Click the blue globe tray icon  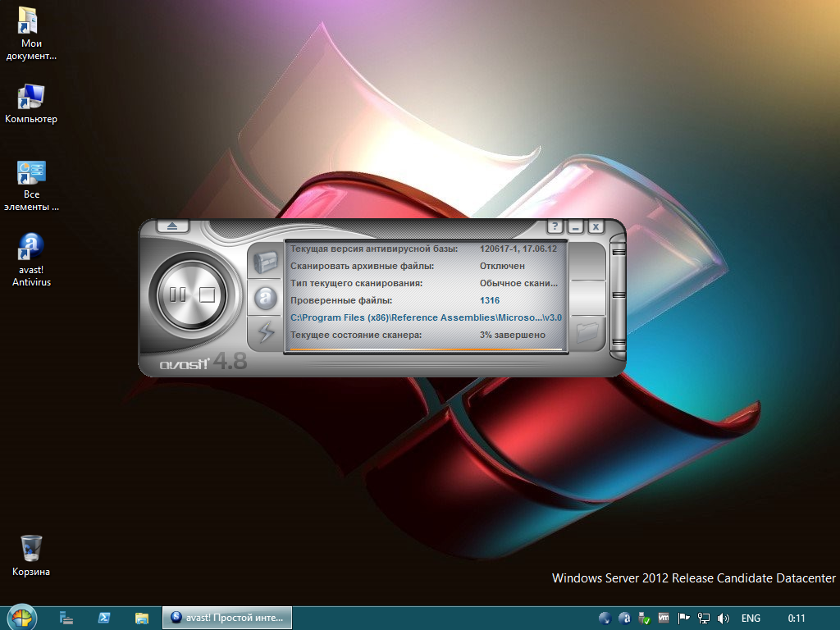pos(605,619)
